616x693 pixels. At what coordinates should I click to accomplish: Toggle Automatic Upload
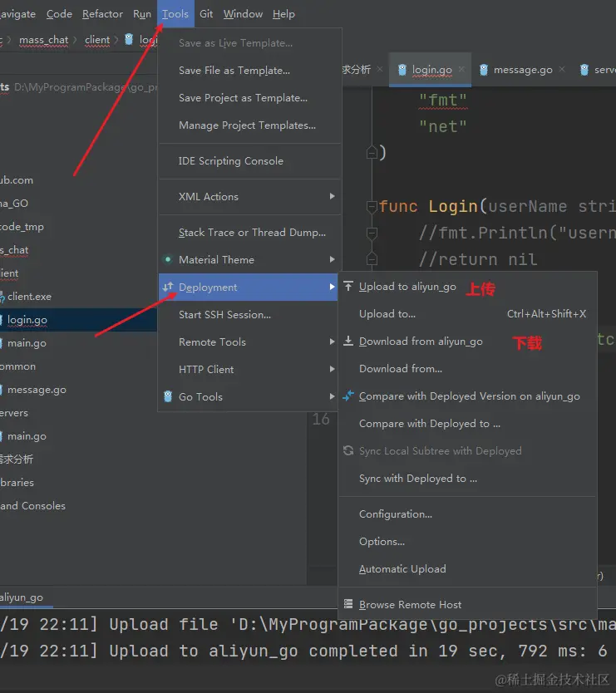(468, 569)
